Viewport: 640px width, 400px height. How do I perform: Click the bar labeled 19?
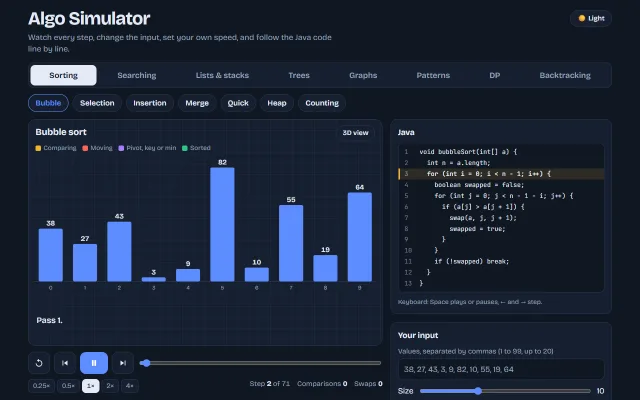point(325,268)
